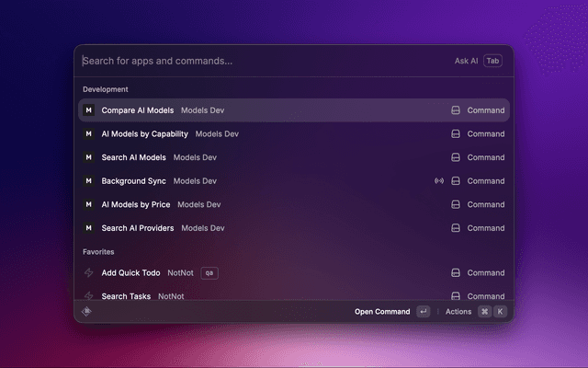Click the command type icon on AI Models by Price row
Viewport: 588px width, 368px height.
(455, 204)
